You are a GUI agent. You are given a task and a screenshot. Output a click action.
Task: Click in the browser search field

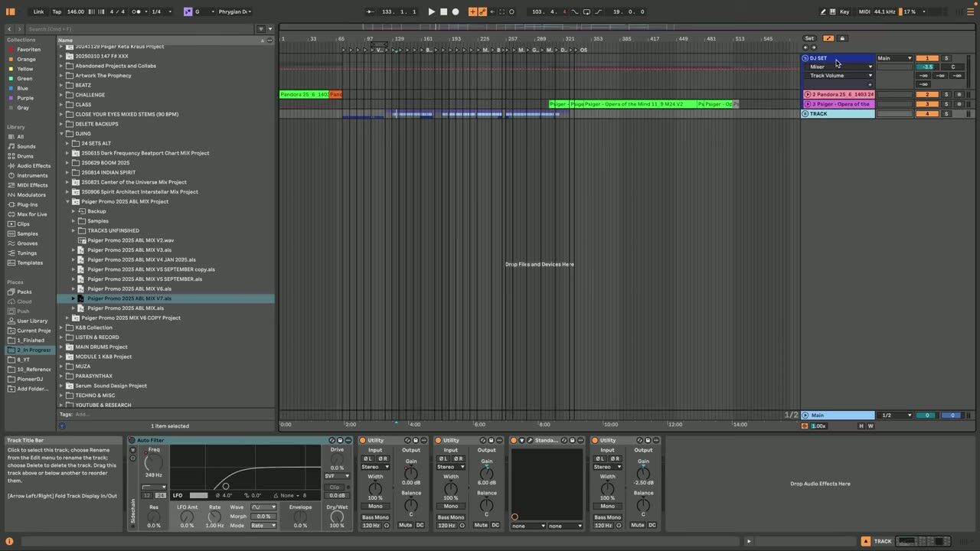[138, 29]
